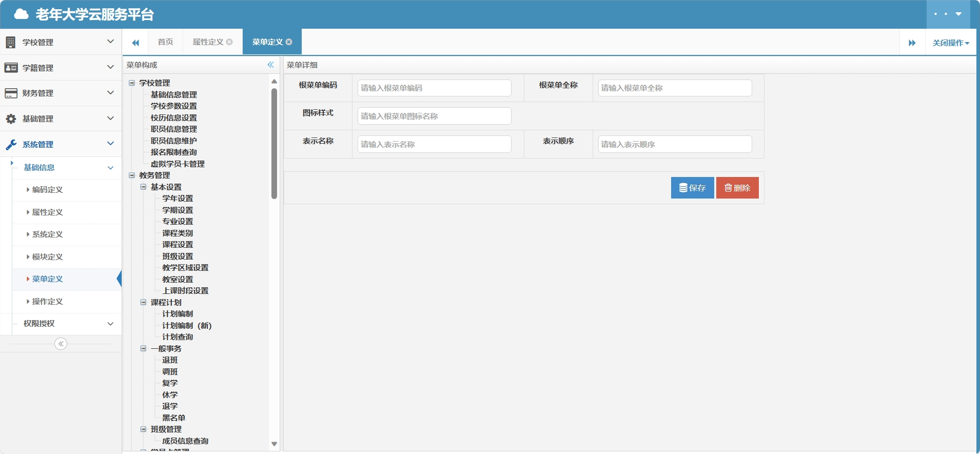Click the 基础管理 gear icon
Viewport: 980px width, 454px height.
11,119
